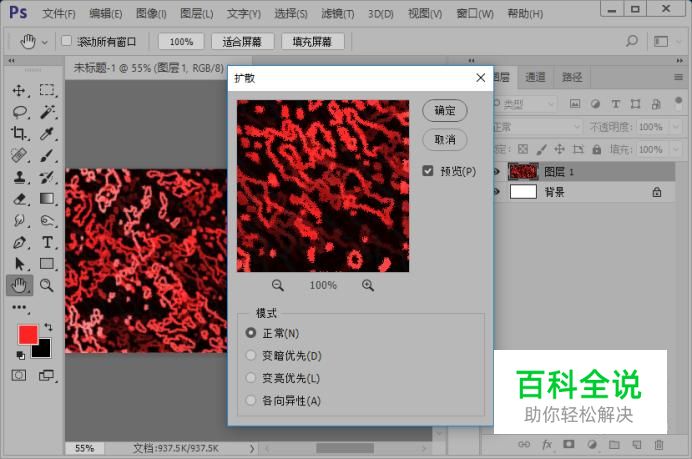The height and width of the screenshot is (459, 692).
Task: Select the Rectangular Marquee tool
Action: pos(47,90)
